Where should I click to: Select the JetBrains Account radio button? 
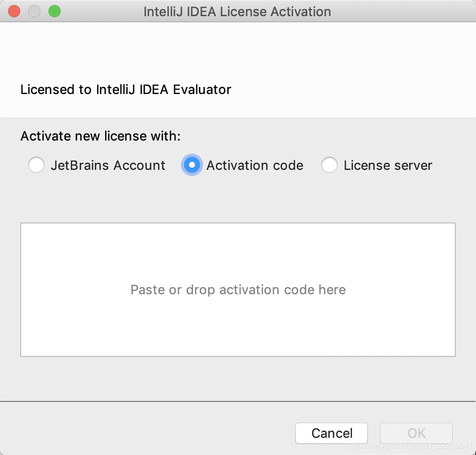click(x=36, y=165)
